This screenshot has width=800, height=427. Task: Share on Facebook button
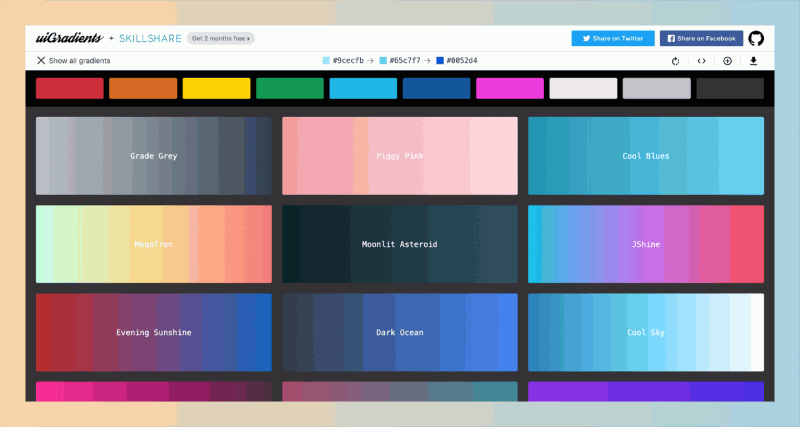[x=702, y=38]
